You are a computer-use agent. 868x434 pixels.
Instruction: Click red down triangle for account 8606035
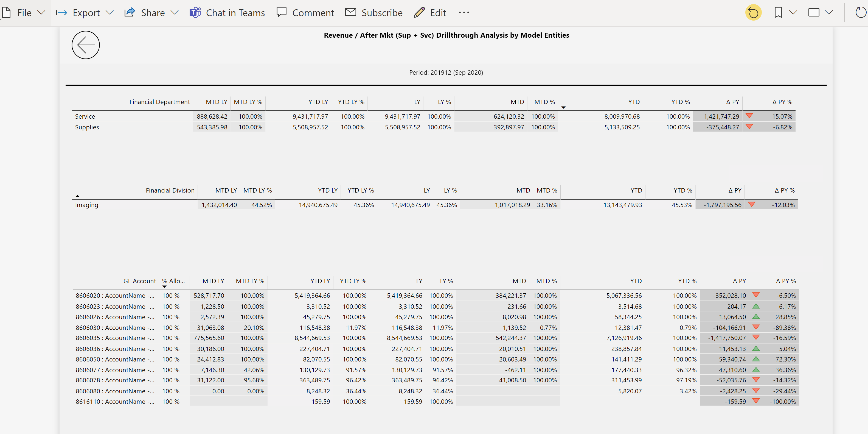[756, 337]
